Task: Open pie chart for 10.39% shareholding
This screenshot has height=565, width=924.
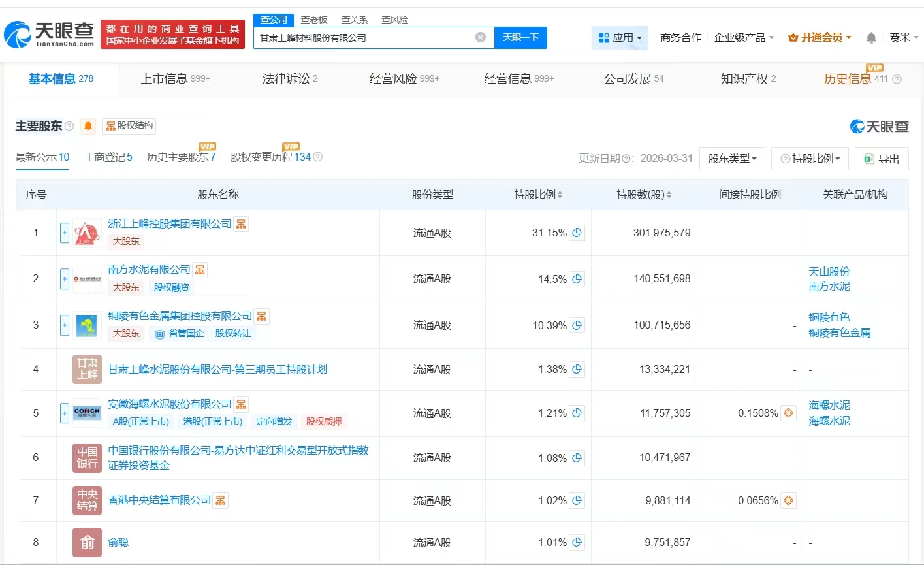Action: (x=577, y=325)
